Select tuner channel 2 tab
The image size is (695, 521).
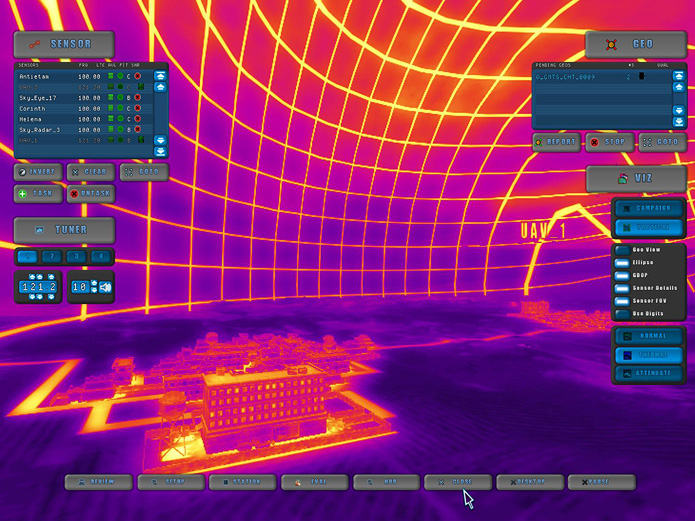(52, 257)
